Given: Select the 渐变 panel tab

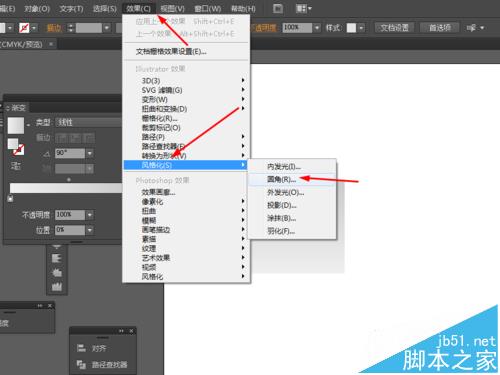Looking at the screenshot, I should point(16,108).
